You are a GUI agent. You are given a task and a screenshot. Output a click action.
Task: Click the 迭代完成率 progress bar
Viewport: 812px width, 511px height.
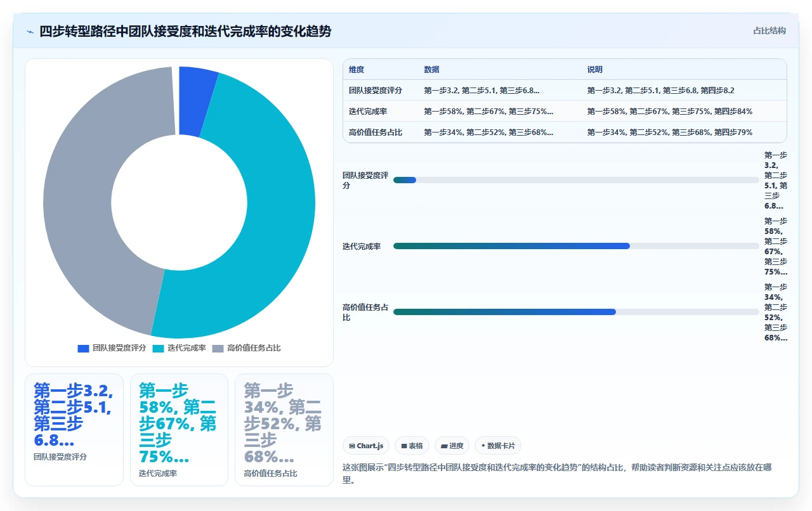point(576,246)
